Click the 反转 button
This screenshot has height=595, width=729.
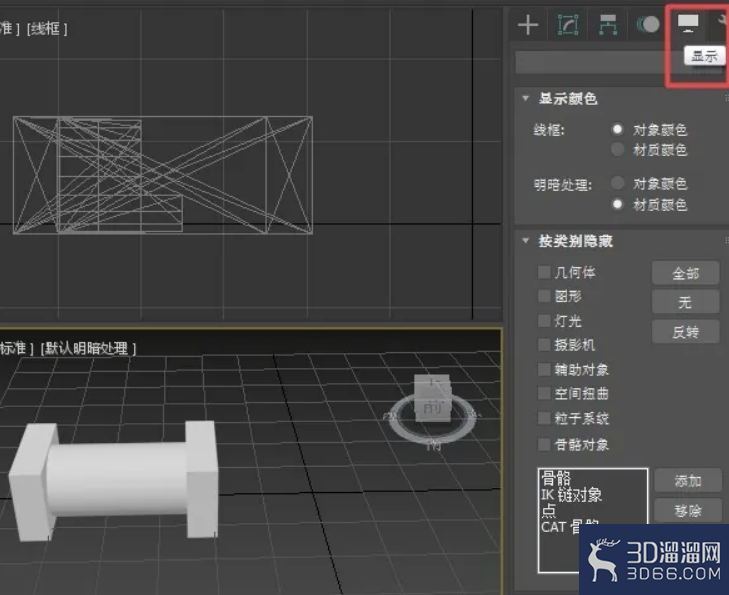(x=686, y=331)
